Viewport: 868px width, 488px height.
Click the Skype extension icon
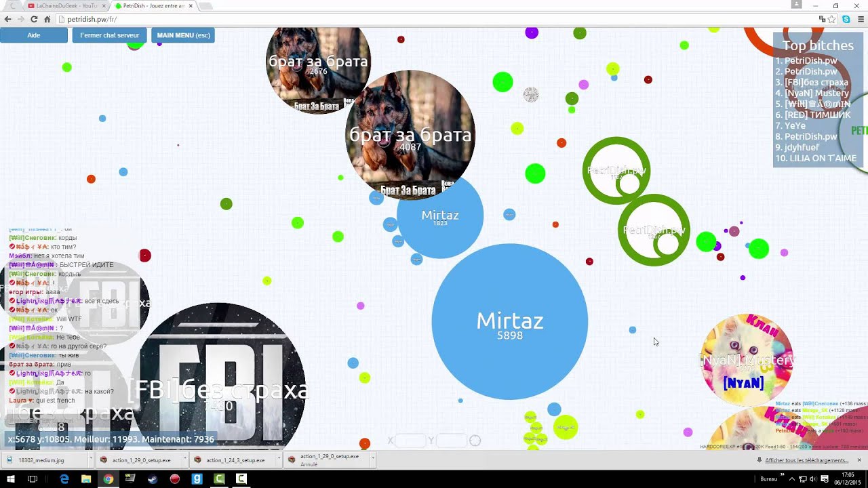(x=846, y=19)
